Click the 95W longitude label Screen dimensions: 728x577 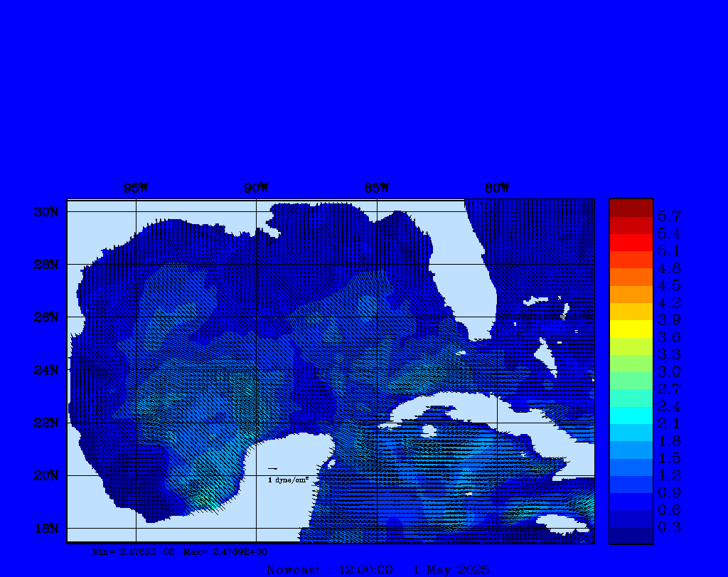point(136,189)
